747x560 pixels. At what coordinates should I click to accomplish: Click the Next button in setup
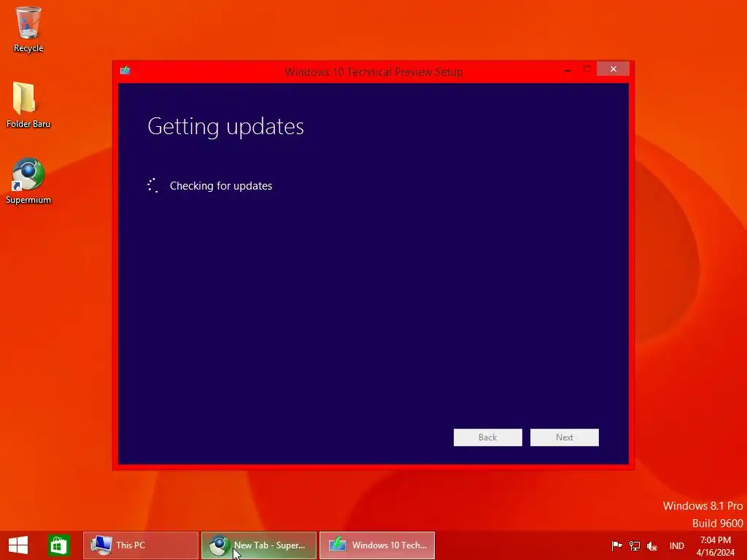pyautogui.click(x=564, y=437)
